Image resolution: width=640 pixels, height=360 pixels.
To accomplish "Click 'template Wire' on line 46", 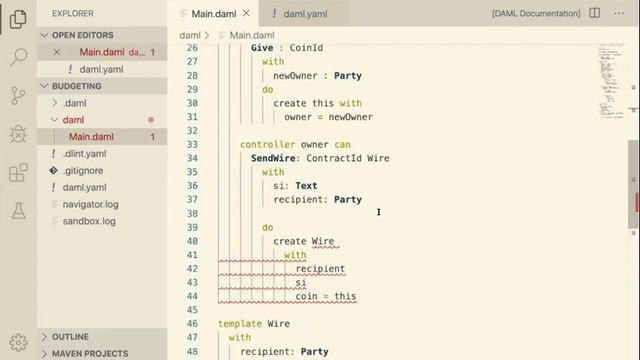I will coord(254,324).
